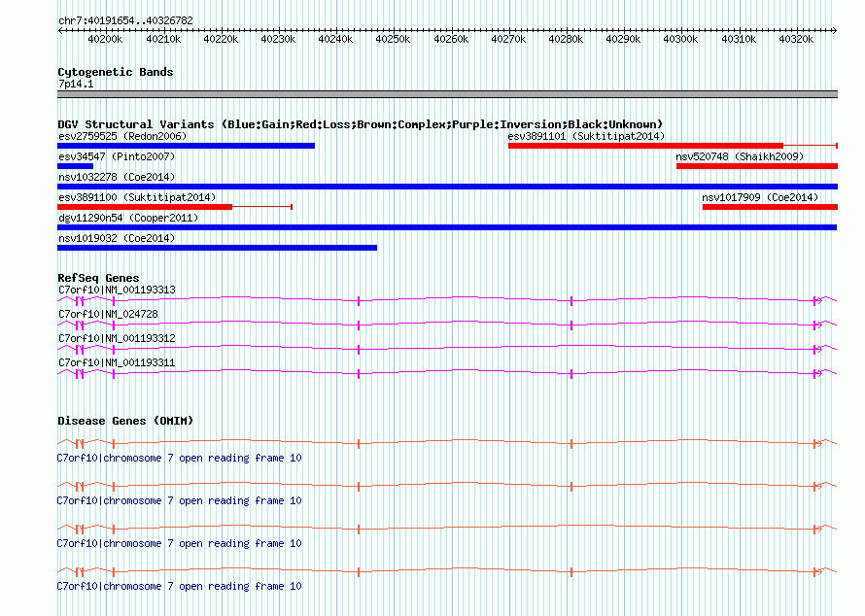The image size is (865, 616).
Task: Open the last C7orf10 chromosome 7 open reading frame link
Action: [x=179, y=586]
